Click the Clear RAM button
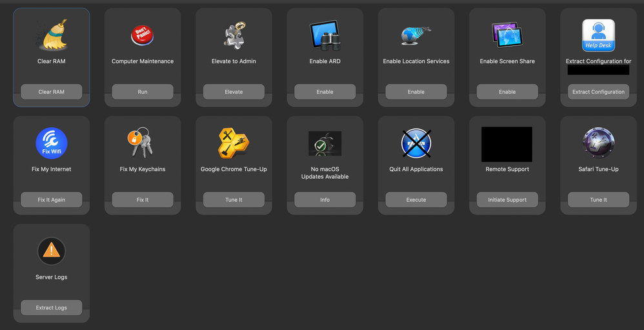The width and height of the screenshot is (644, 330). [x=52, y=92]
